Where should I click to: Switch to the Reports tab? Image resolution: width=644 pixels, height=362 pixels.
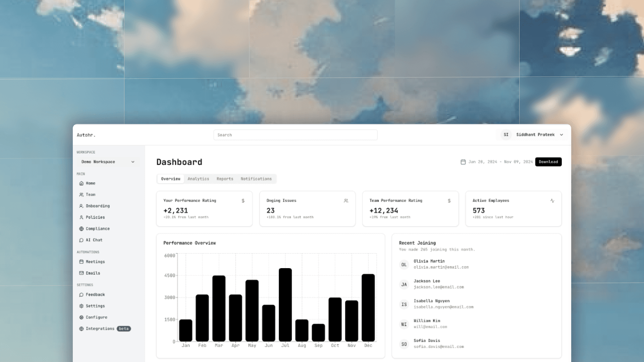click(225, 179)
